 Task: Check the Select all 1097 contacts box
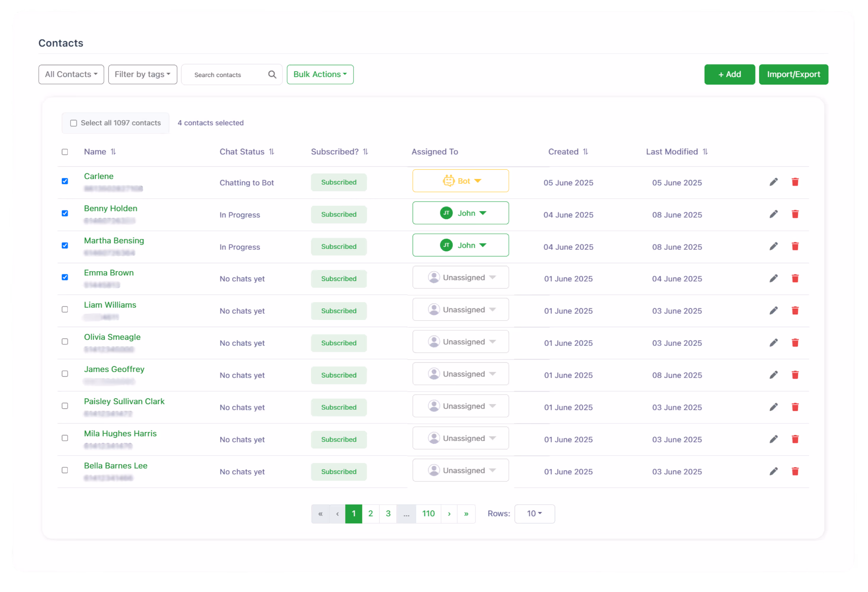pyautogui.click(x=73, y=123)
